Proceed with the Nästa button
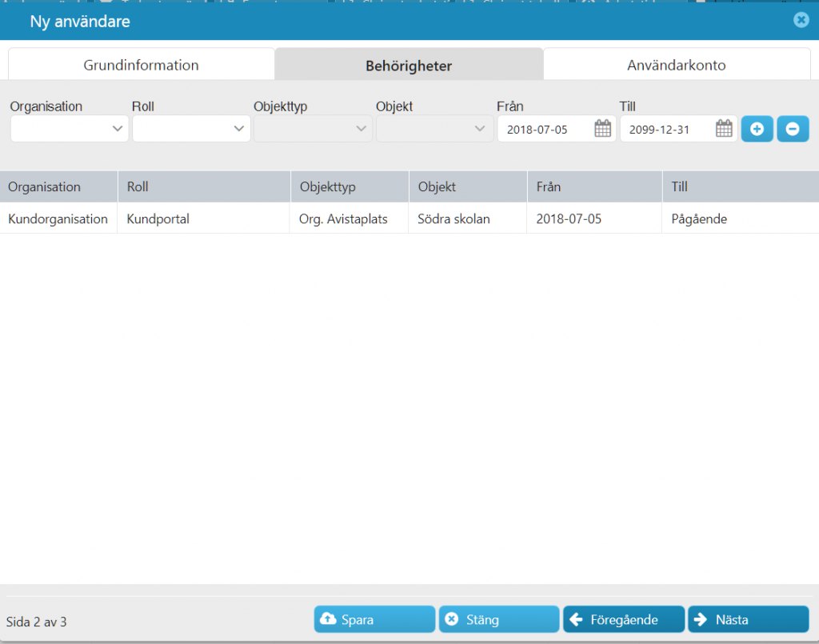This screenshot has height=644, width=819. pyautogui.click(x=748, y=619)
